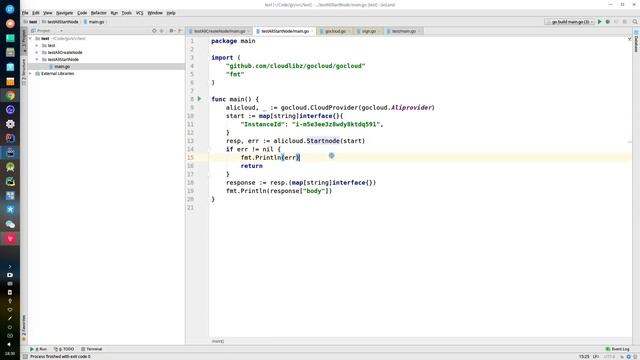Image resolution: width=640 pixels, height=360 pixels.
Task: Open the Project view selector dropdown
Action: click(47, 31)
